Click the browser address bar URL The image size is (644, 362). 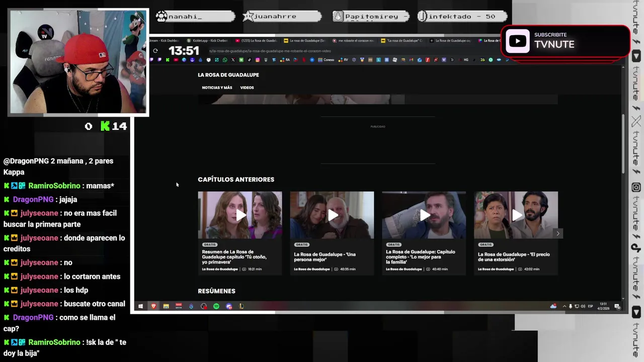(x=270, y=51)
